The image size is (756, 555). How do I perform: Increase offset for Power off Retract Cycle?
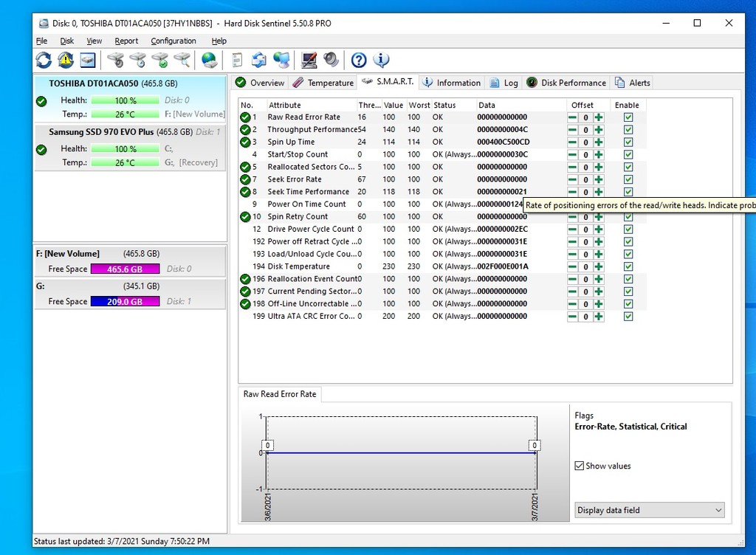(599, 242)
